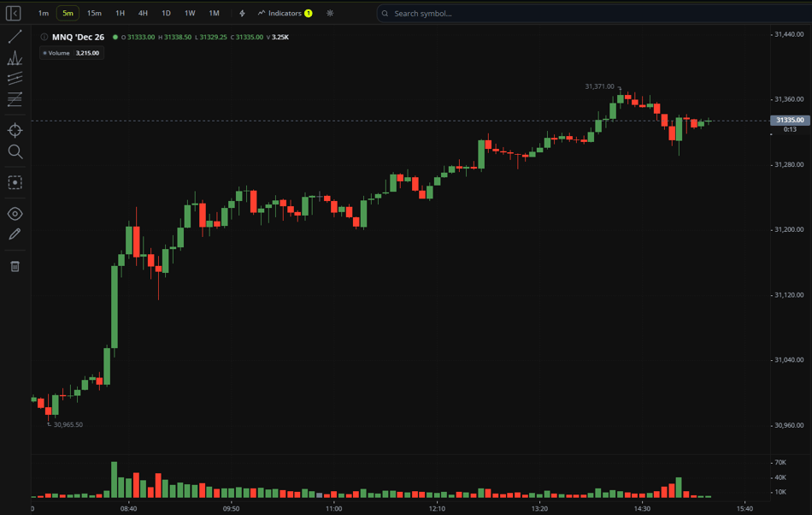Image resolution: width=812 pixels, height=515 pixels.
Task: Click the 30,965.50 low price marker
Action: [x=68, y=424]
